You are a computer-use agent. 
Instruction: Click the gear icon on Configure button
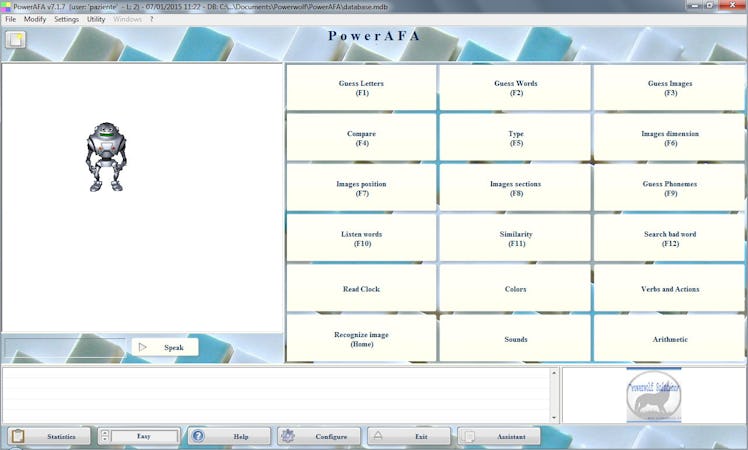(288, 436)
